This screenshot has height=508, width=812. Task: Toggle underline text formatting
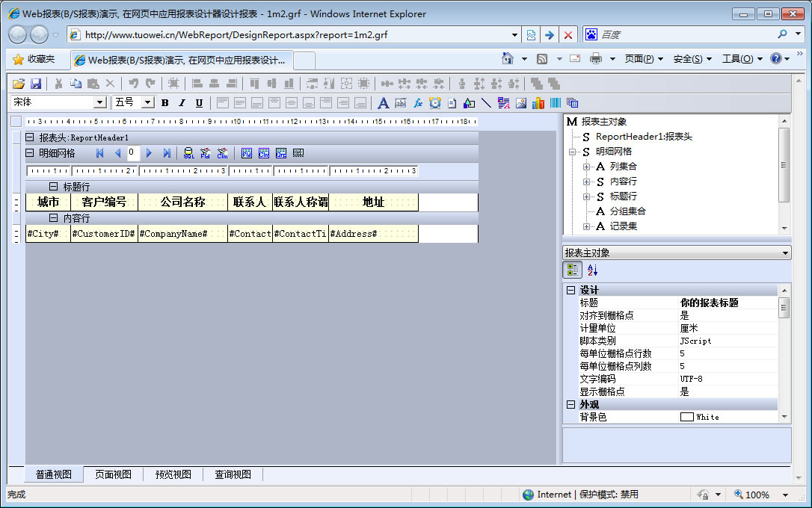click(x=199, y=102)
